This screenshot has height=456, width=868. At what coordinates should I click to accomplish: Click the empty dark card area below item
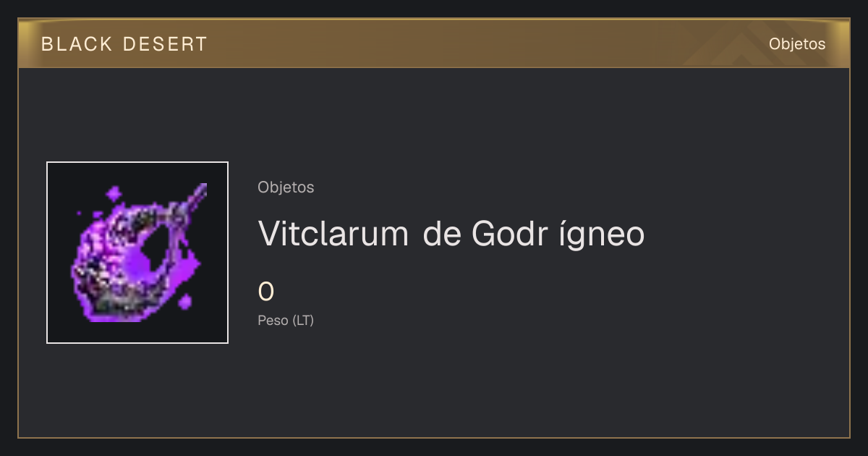point(434,391)
